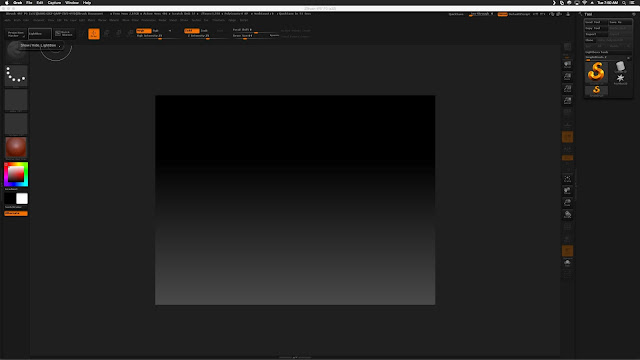Select the large SimpleBrush tool thumbnail
This screenshot has height=360, width=640.
[596, 72]
